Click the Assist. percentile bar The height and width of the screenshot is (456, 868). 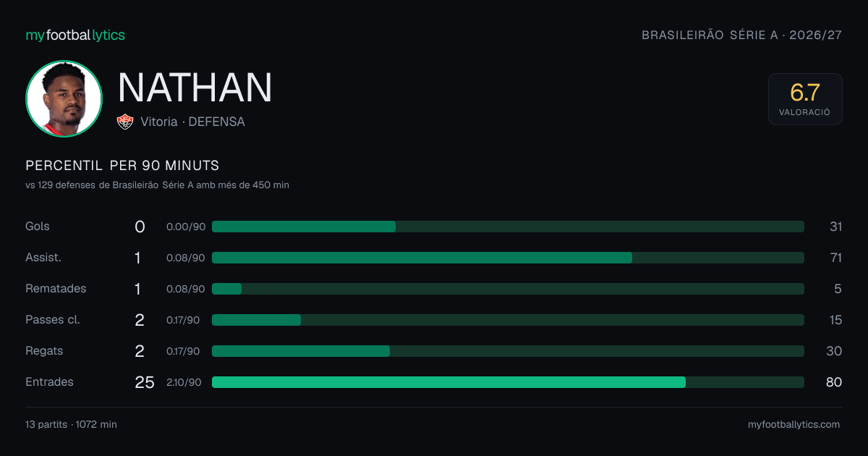pyautogui.click(x=508, y=258)
